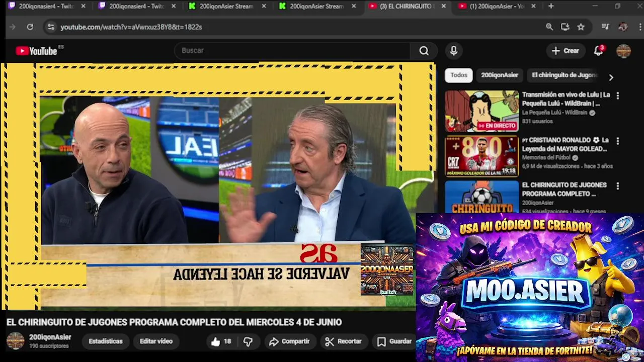
Task: Click the Crear button
Action: click(566, 51)
